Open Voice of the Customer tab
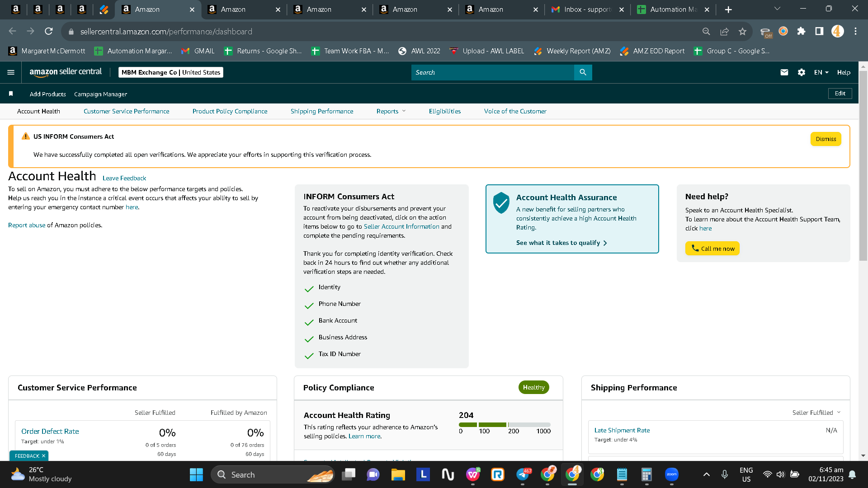Viewport: 868px width, 488px height. point(515,111)
